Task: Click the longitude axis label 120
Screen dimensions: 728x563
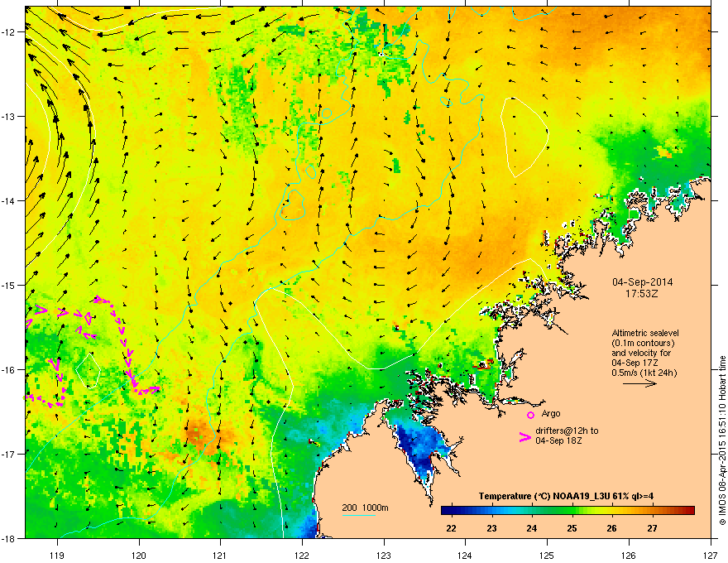Action: pos(139,555)
